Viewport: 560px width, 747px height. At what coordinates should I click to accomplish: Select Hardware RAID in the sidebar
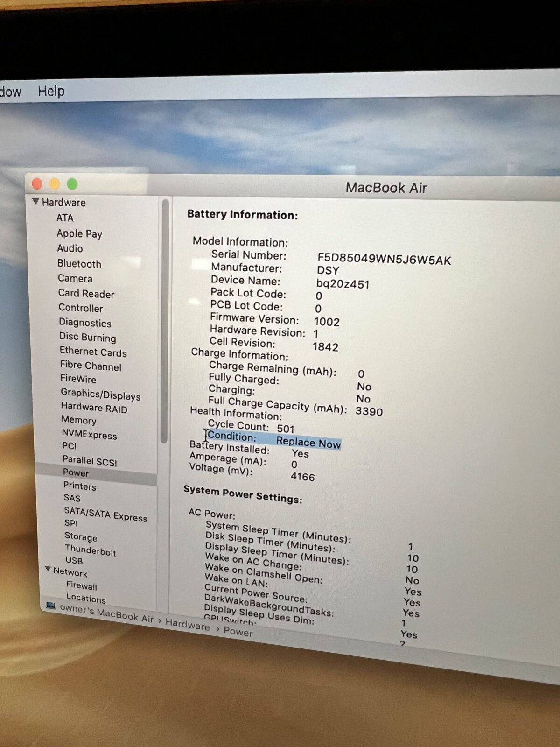pyautogui.click(x=94, y=408)
